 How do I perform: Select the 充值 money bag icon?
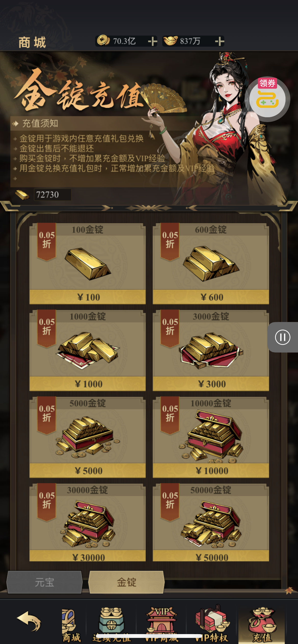click(x=262, y=624)
